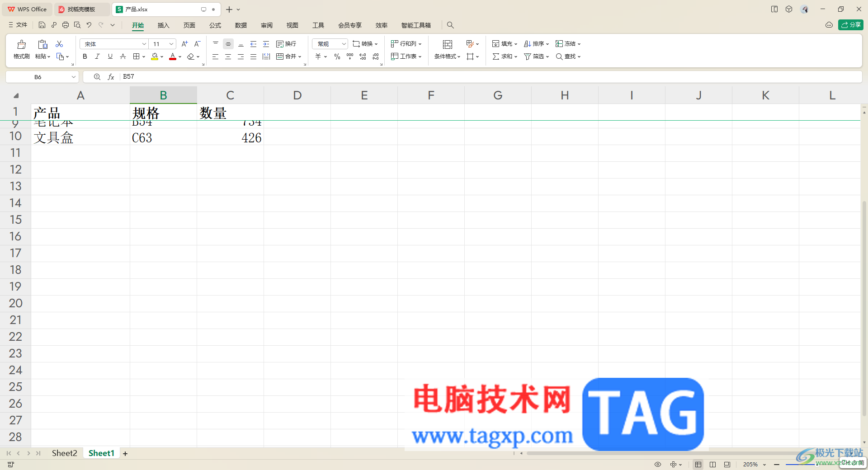Click the cell borders icon

tap(136, 56)
